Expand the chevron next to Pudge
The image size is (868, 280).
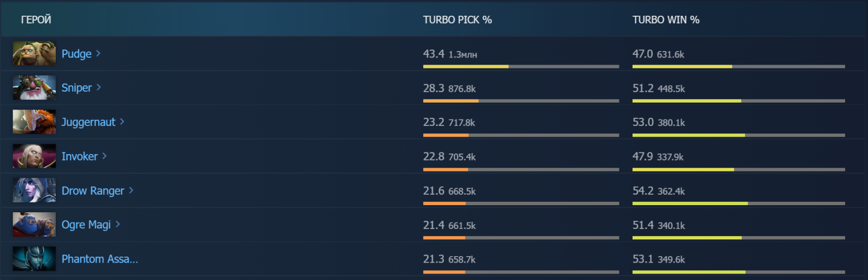[98, 53]
